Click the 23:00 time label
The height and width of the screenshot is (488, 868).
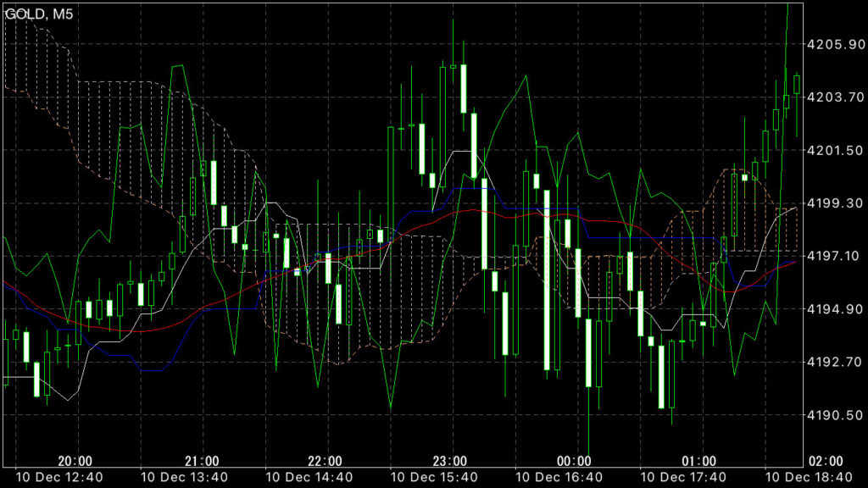pyautogui.click(x=449, y=461)
